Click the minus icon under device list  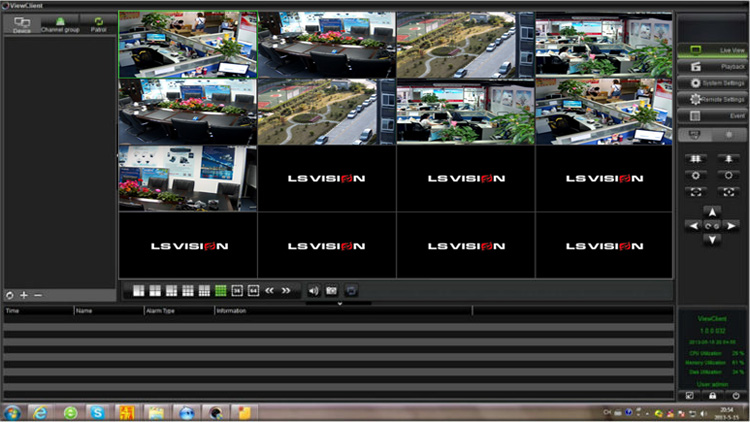point(38,295)
